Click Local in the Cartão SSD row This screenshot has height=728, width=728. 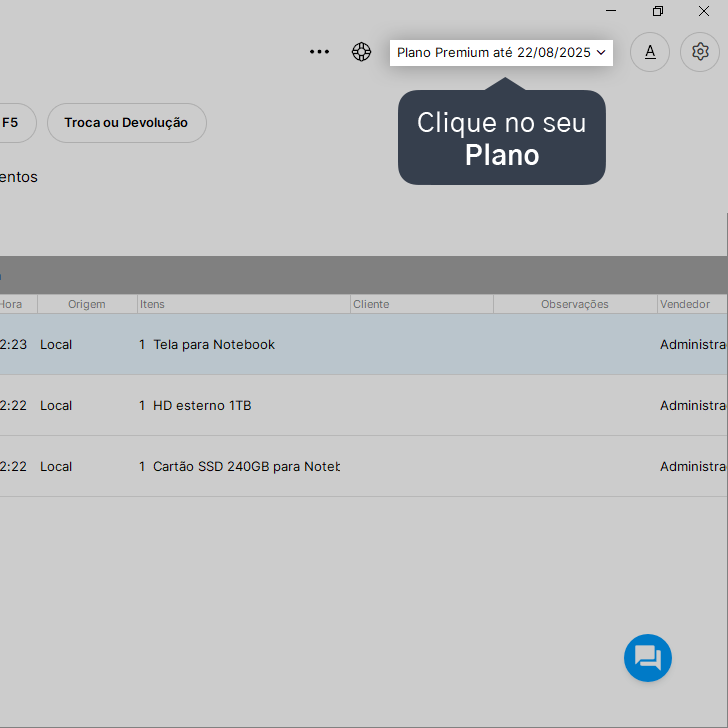56,466
